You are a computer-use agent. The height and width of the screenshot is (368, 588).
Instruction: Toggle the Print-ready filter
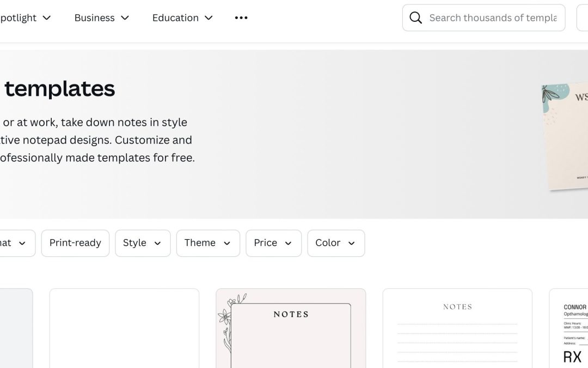tap(75, 243)
